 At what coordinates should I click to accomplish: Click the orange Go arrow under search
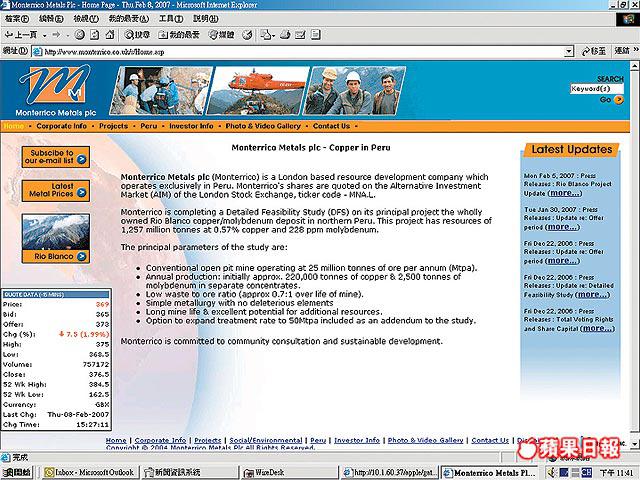click(619, 100)
